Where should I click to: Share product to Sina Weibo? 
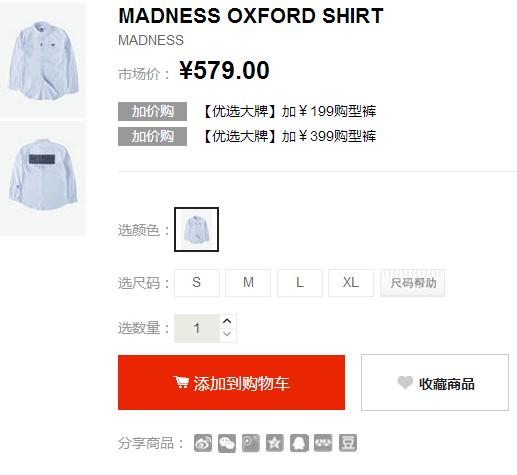203,443
